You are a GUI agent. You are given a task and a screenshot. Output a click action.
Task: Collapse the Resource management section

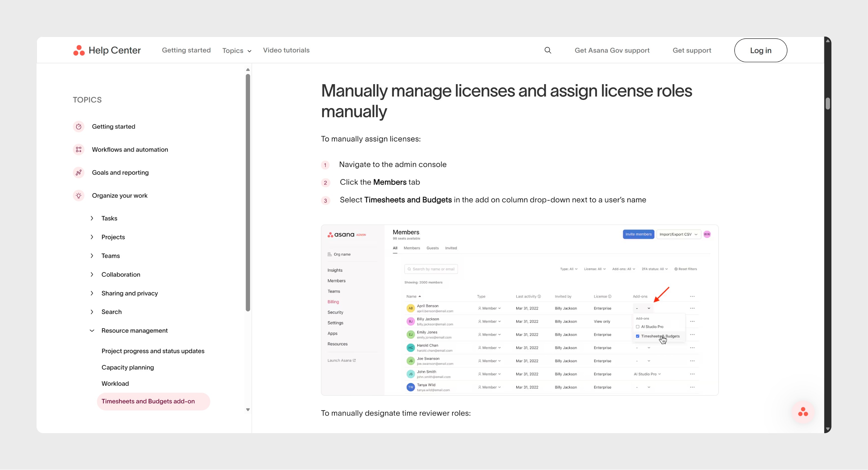(92, 330)
